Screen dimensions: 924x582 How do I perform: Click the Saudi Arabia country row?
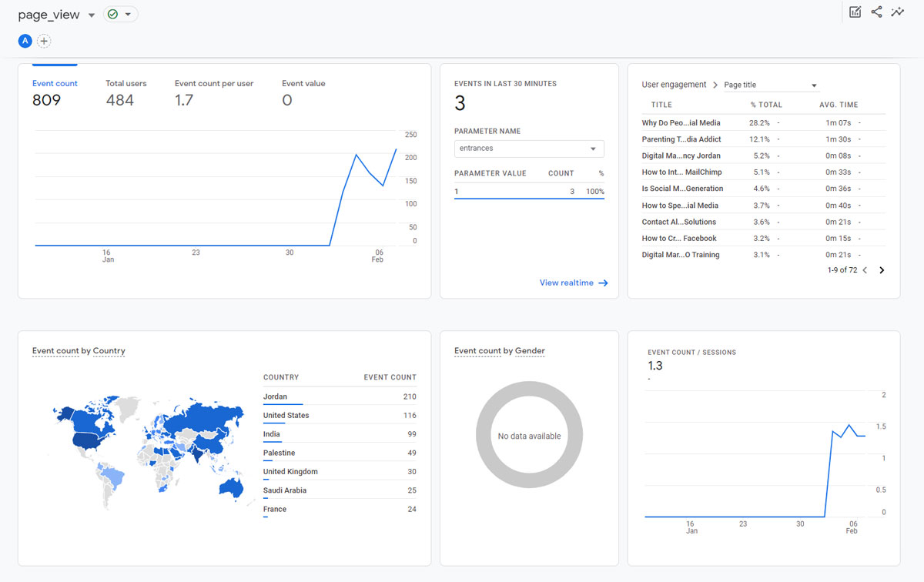[340, 490]
